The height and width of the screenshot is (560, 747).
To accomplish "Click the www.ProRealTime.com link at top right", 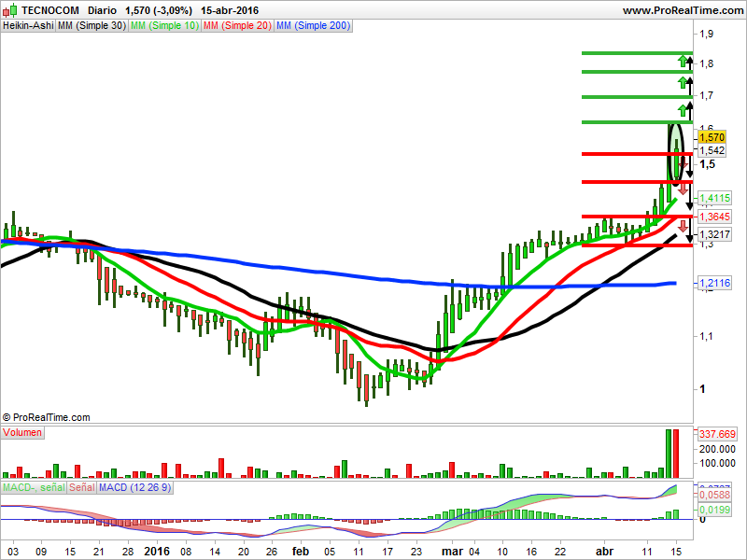I will pos(683,10).
